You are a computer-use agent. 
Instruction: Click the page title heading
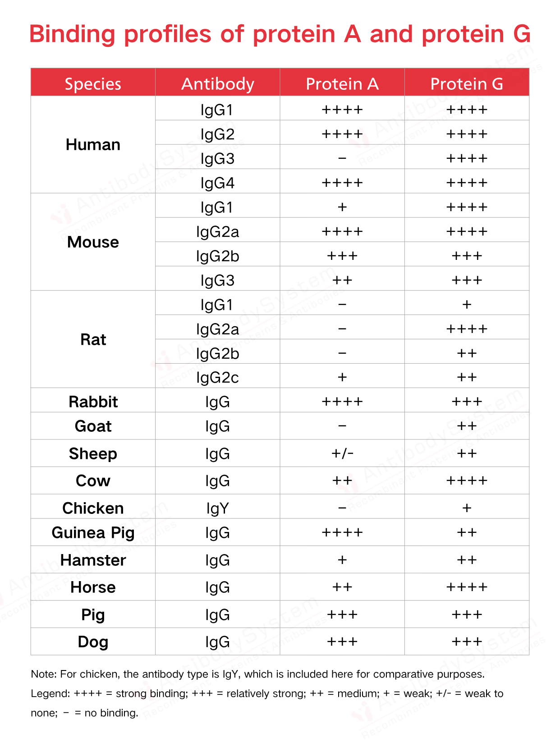coord(280,34)
